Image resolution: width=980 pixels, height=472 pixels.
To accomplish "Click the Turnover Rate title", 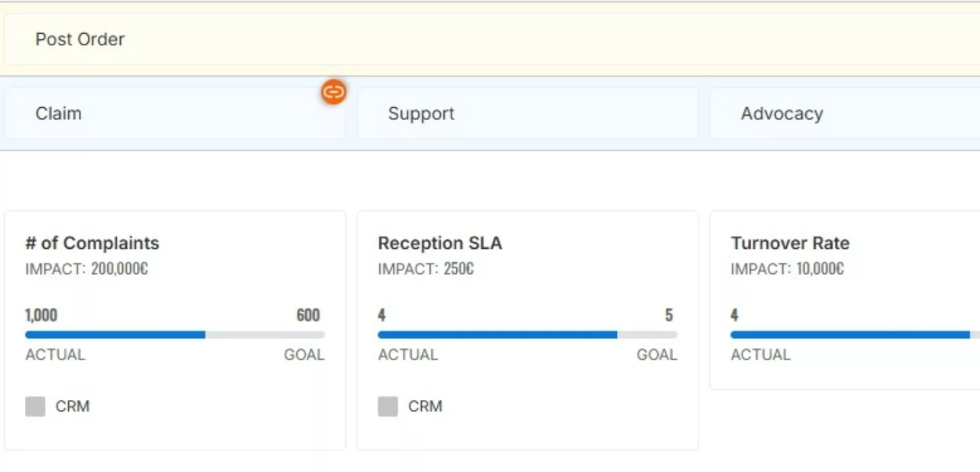I will coord(790,243).
